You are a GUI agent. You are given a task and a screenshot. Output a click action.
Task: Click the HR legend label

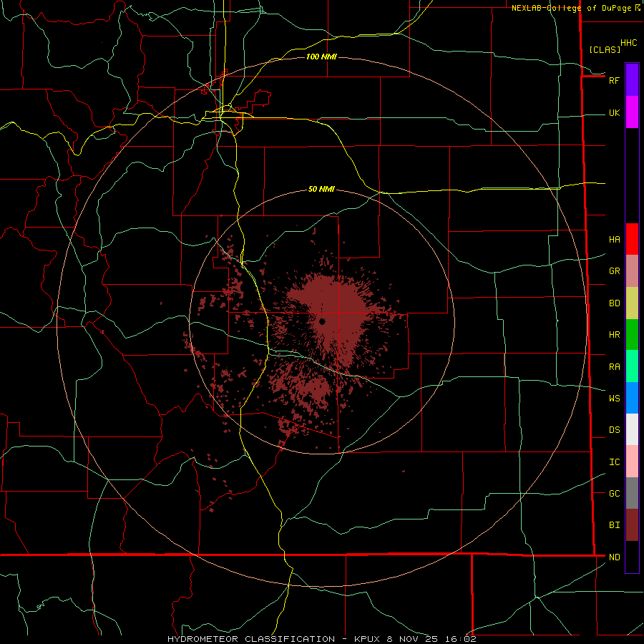[614, 335]
